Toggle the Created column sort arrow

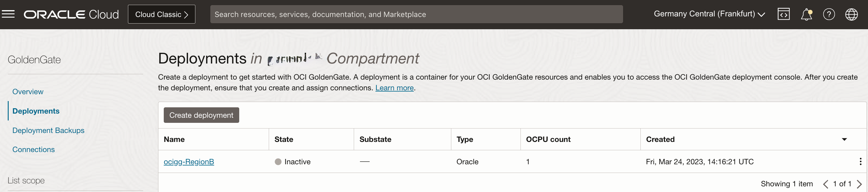(x=844, y=139)
